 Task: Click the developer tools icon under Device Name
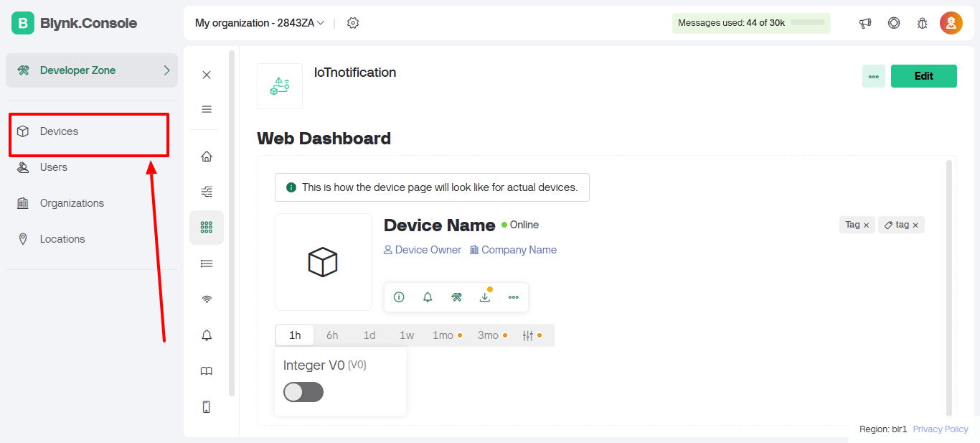coord(456,297)
